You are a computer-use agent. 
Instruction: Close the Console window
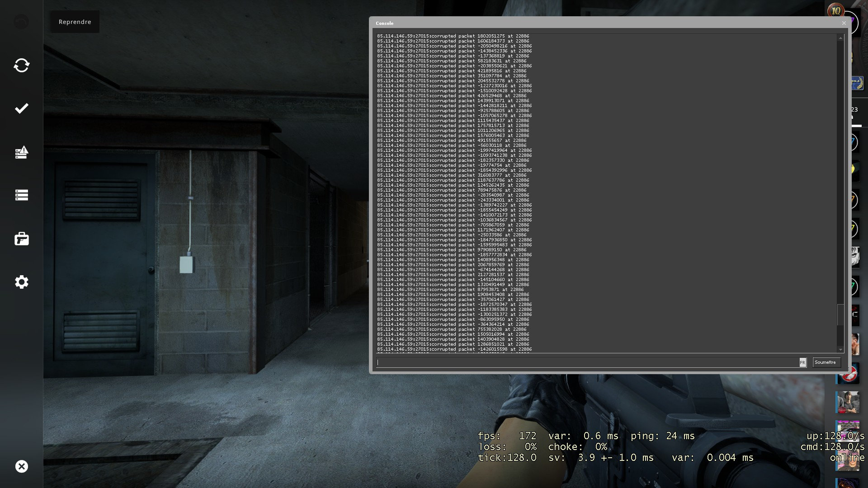click(844, 23)
